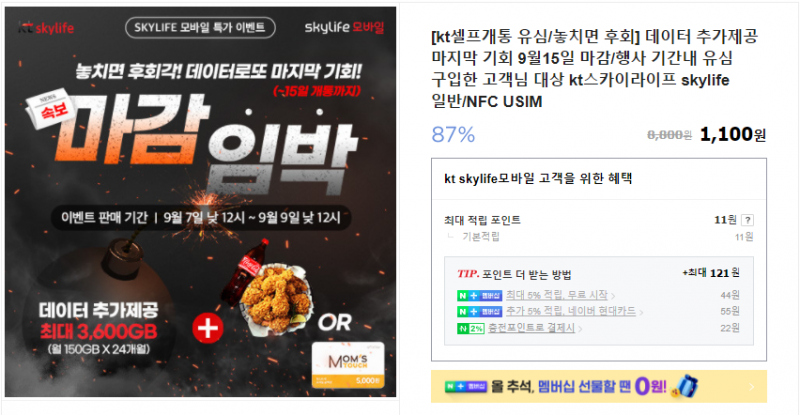Click the N+ membership badge next to 최대 5% 적립
The image size is (800, 415).
pos(480,296)
